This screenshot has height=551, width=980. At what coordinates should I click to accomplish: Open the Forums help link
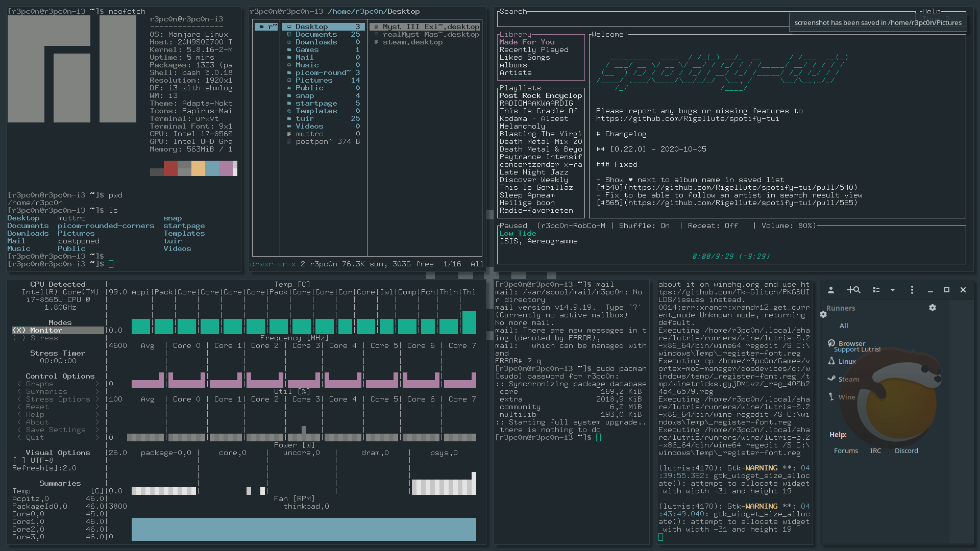tap(846, 450)
